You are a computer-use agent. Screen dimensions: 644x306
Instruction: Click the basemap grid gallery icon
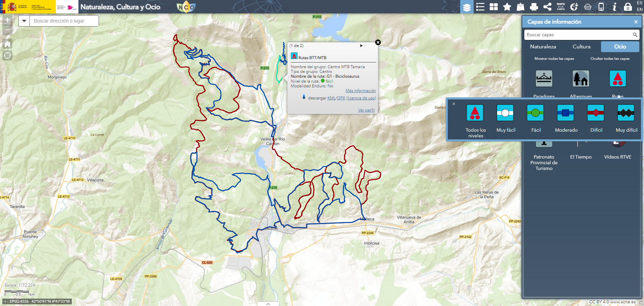(494, 7)
